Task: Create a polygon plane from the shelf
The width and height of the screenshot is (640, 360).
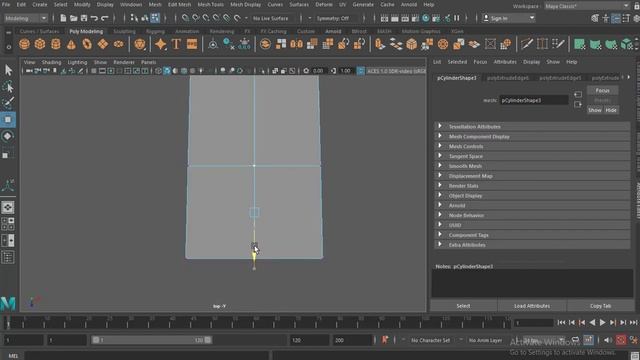Action: tap(103, 44)
